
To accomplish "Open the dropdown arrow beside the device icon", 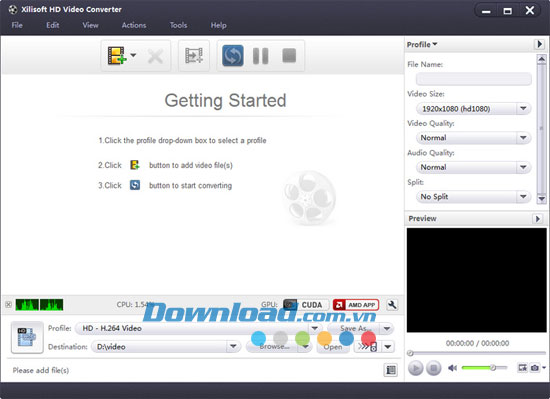I will click(388, 347).
